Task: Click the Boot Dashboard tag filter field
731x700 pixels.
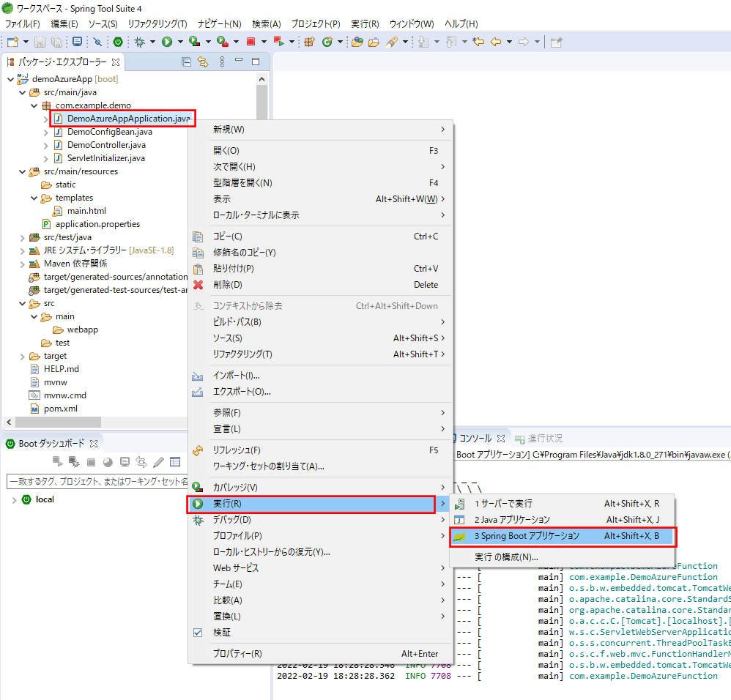Action: pyautogui.click(x=97, y=481)
